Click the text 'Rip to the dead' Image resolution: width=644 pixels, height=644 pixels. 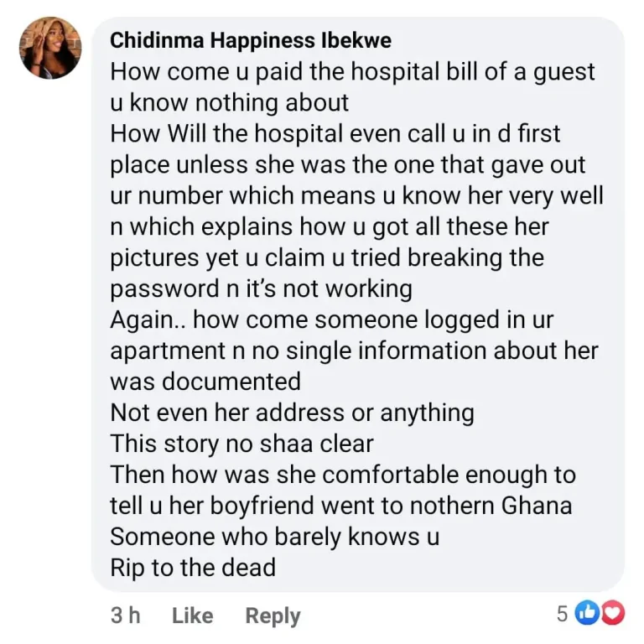tap(193, 568)
